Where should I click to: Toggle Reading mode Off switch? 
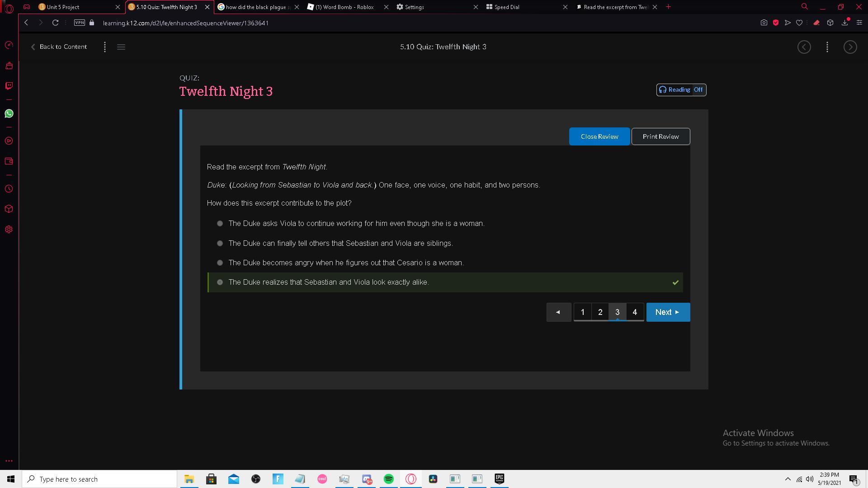[x=681, y=90]
